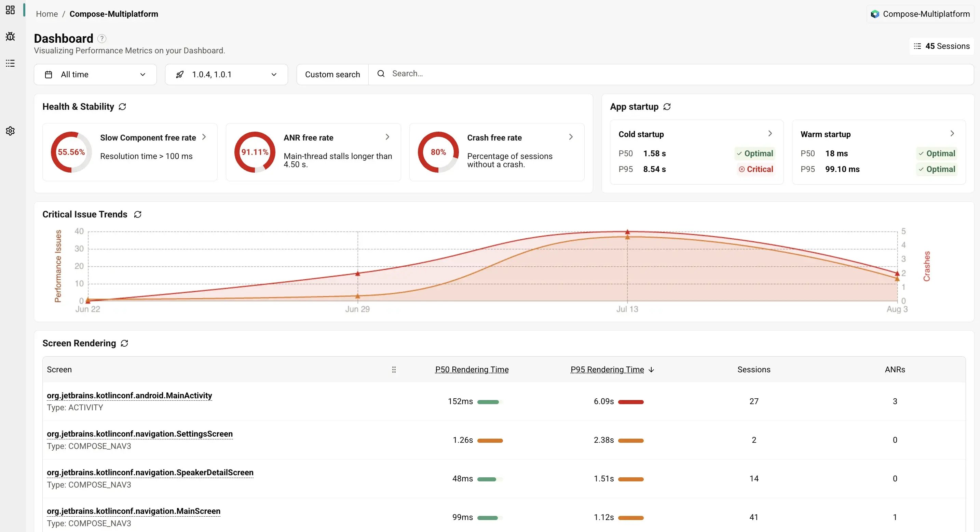The width and height of the screenshot is (980, 532).
Task: Refresh the Critical Issue Trends chart
Action: tap(138, 214)
